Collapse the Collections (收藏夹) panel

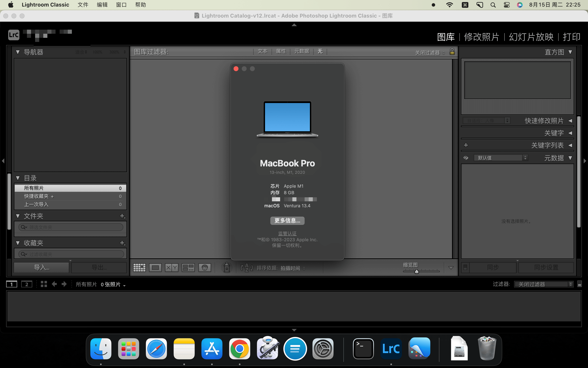(x=18, y=243)
